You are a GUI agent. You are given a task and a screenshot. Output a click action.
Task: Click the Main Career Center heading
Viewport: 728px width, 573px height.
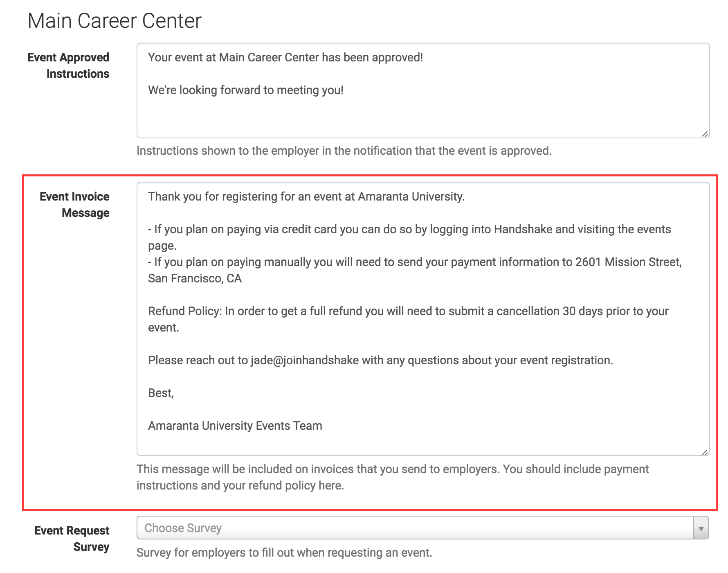tap(115, 21)
